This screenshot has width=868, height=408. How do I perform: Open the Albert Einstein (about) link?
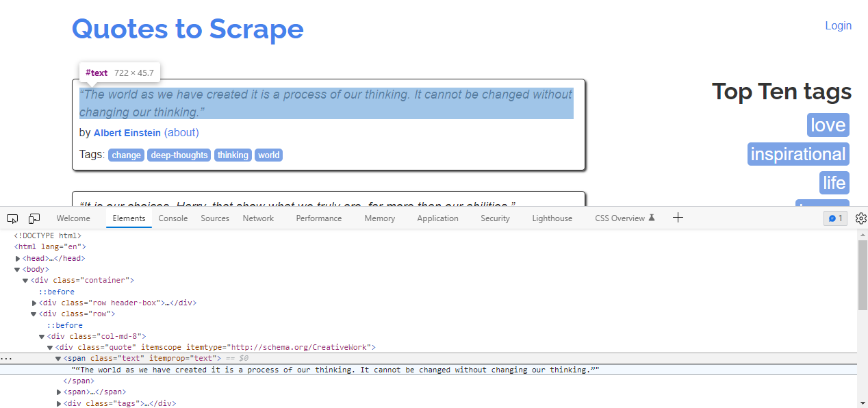coord(181,132)
